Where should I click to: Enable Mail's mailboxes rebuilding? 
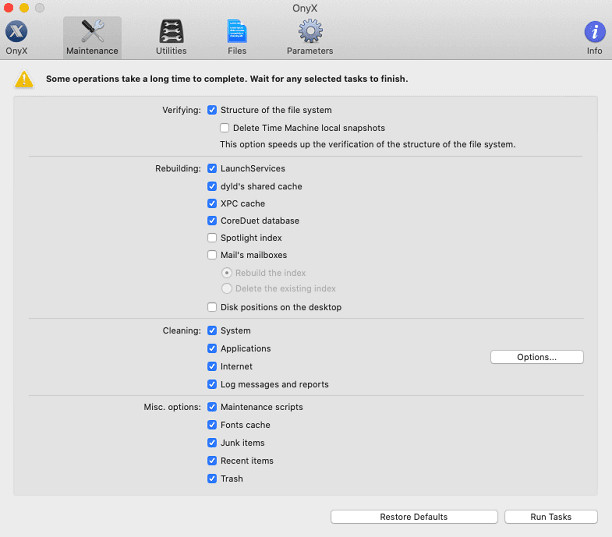[212, 255]
